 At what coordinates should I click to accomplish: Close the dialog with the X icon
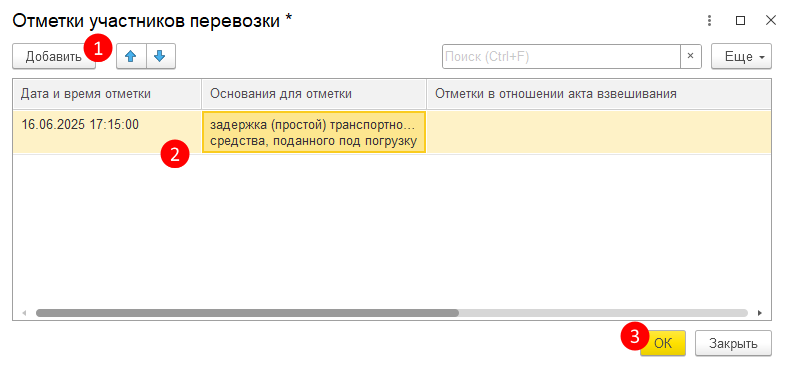pyautogui.click(x=771, y=20)
